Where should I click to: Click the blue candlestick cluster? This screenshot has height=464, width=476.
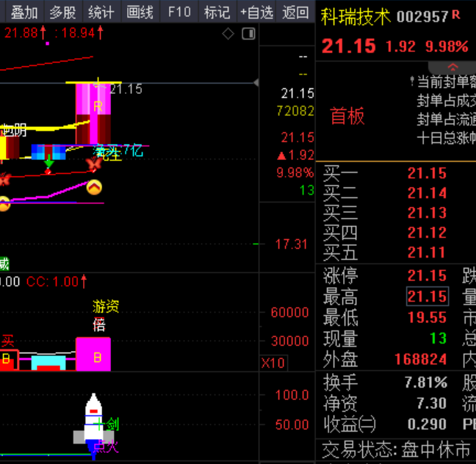[48, 152]
